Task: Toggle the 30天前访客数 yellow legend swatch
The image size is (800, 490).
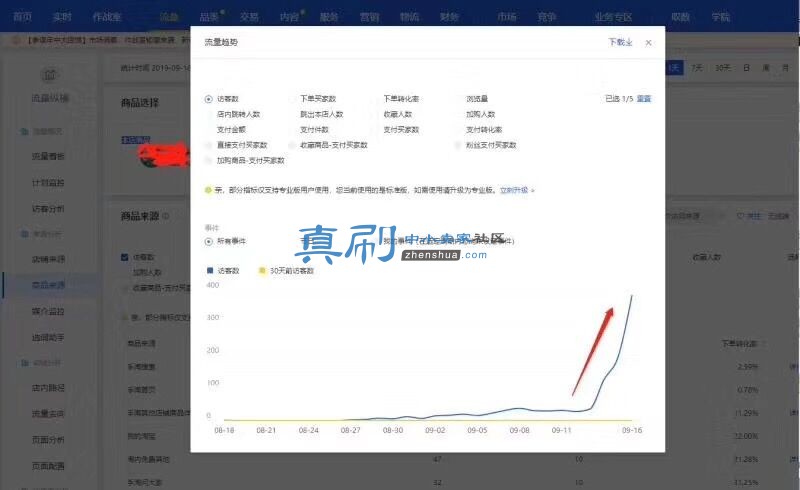Action: tap(262, 271)
